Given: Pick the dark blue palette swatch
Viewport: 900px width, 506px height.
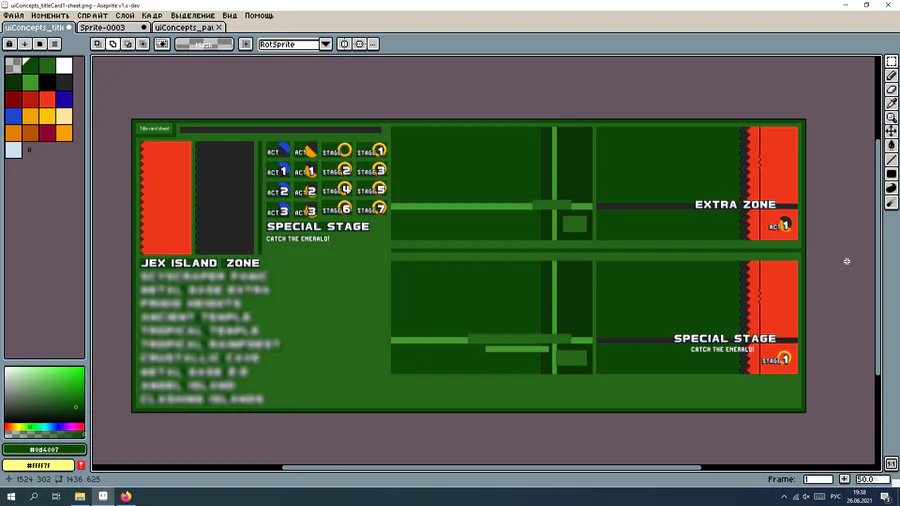Looking at the screenshot, I should point(64,99).
